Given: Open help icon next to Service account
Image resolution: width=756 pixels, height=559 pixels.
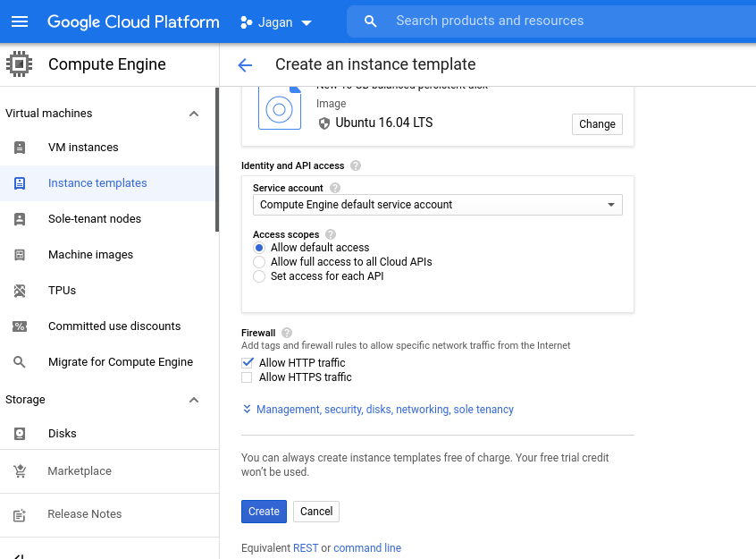Looking at the screenshot, I should click(334, 188).
